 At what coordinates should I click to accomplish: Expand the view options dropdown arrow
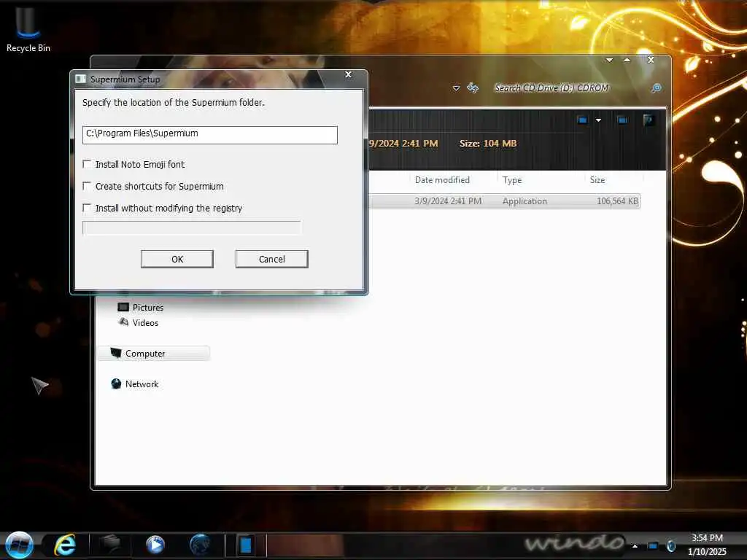[x=598, y=120]
